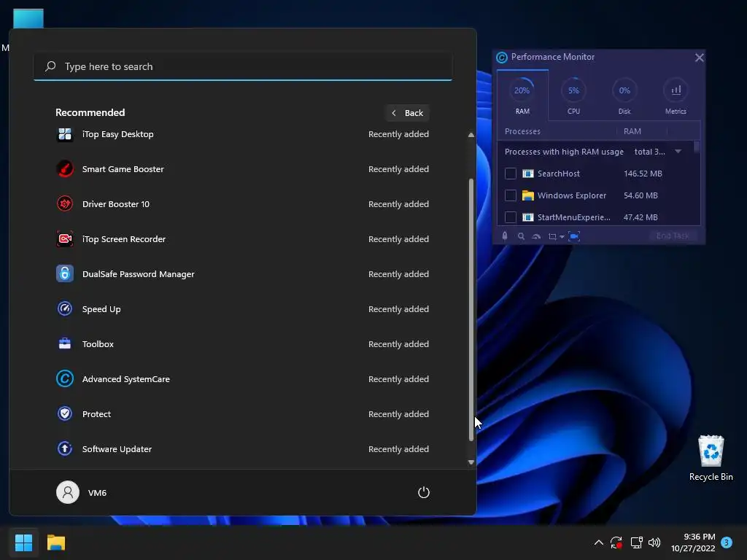Image resolution: width=747 pixels, height=560 pixels.
Task: Open the volume speaker tray icon
Action: 654,542
